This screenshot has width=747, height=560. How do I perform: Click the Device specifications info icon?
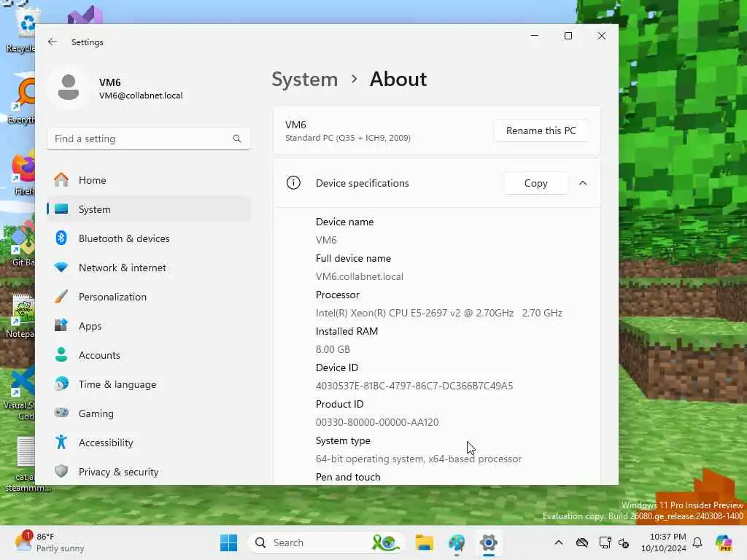point(293,183)
